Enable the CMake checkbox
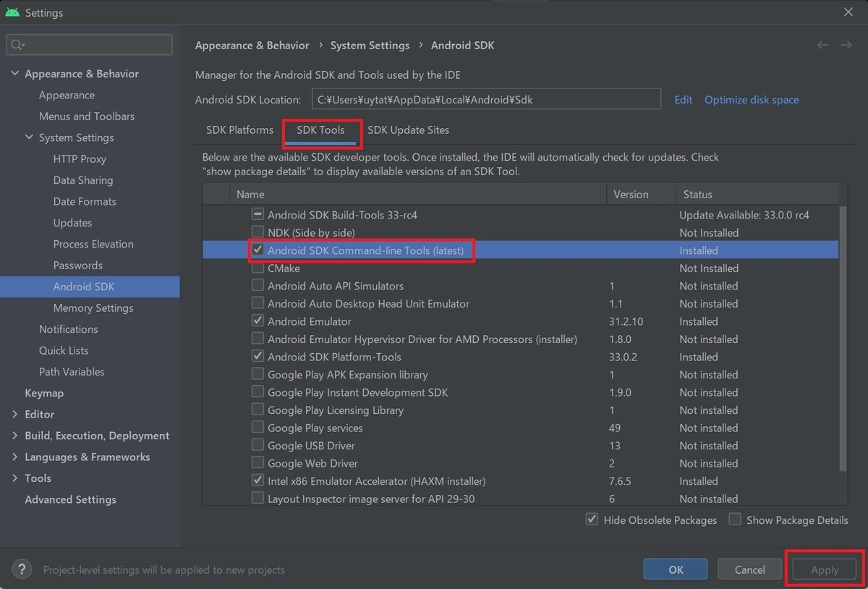 click(x=258, y=268)
